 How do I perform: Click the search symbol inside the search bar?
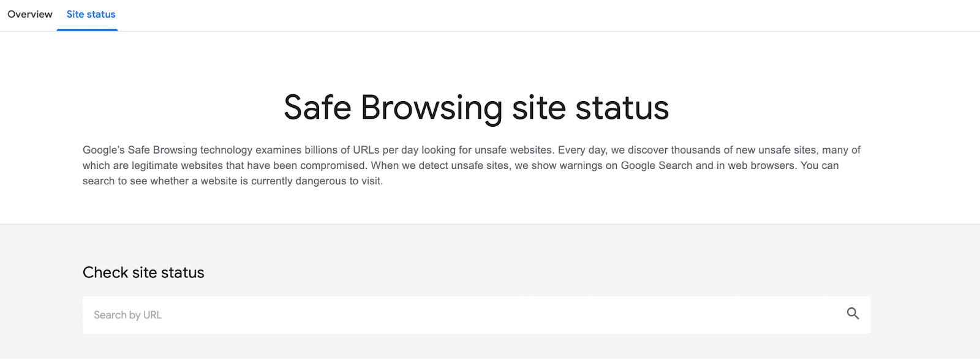point(853,314)
